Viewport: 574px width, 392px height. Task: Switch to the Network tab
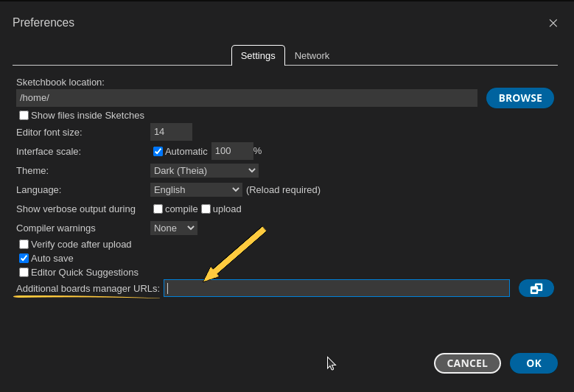[x=312, y=56]
